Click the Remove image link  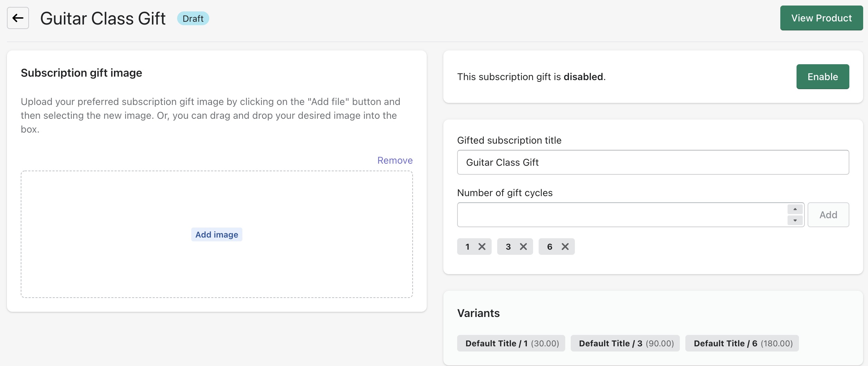(x=395, y=160)
